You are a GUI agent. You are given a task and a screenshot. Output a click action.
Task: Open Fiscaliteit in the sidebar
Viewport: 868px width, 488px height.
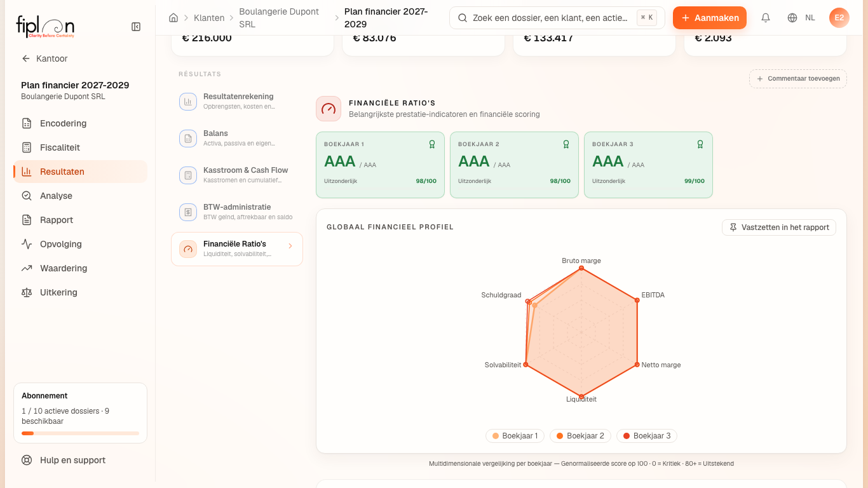click(x=80, y=147)
